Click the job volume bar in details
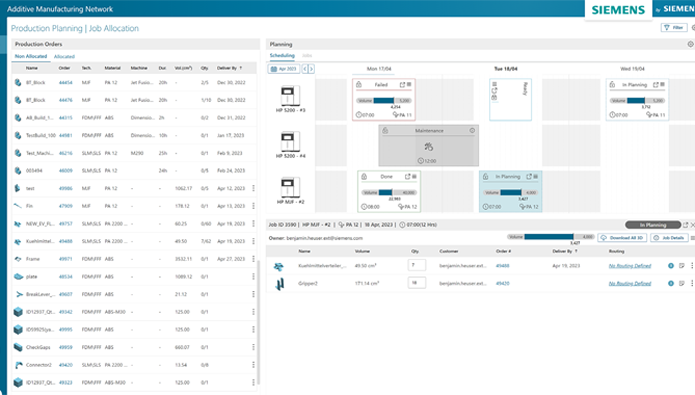The height and width of the screenshot is (395, 695). coord(551,237)
